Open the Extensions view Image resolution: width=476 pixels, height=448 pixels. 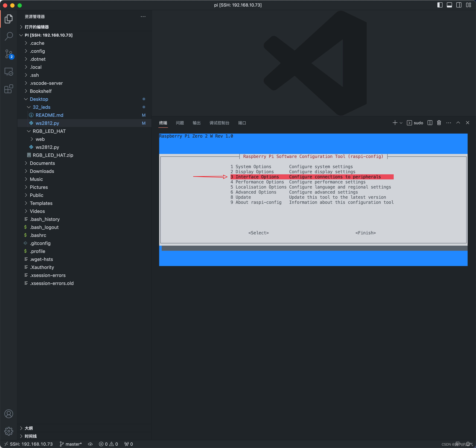(9, 89)
